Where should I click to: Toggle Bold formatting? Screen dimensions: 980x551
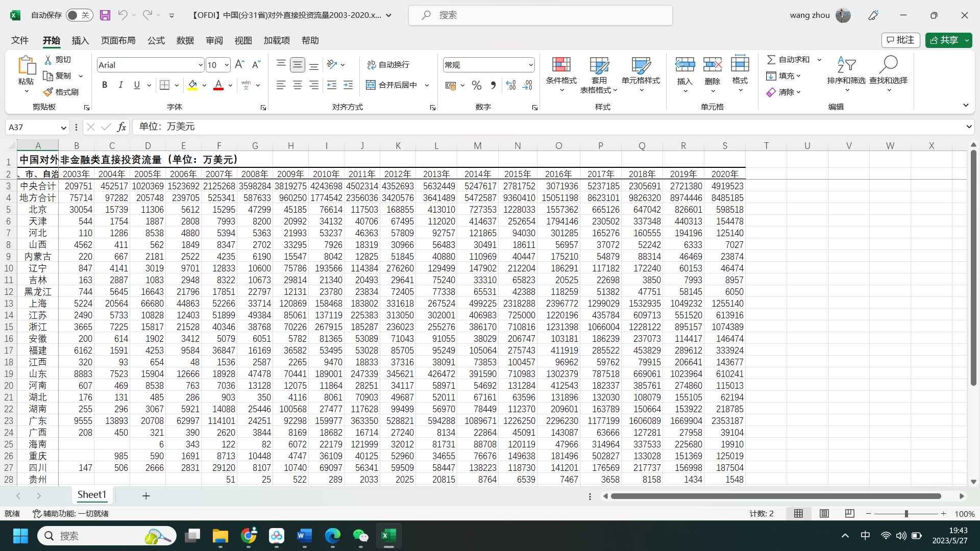(105, 85)
